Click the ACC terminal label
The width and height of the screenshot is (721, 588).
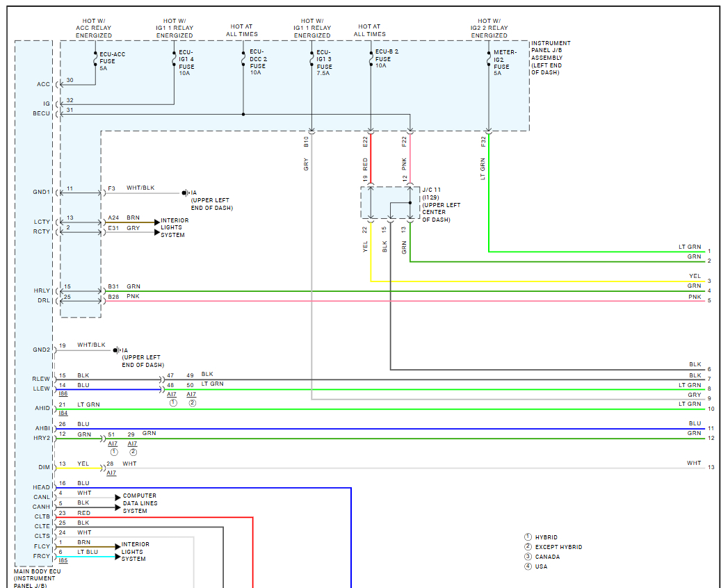43,85
